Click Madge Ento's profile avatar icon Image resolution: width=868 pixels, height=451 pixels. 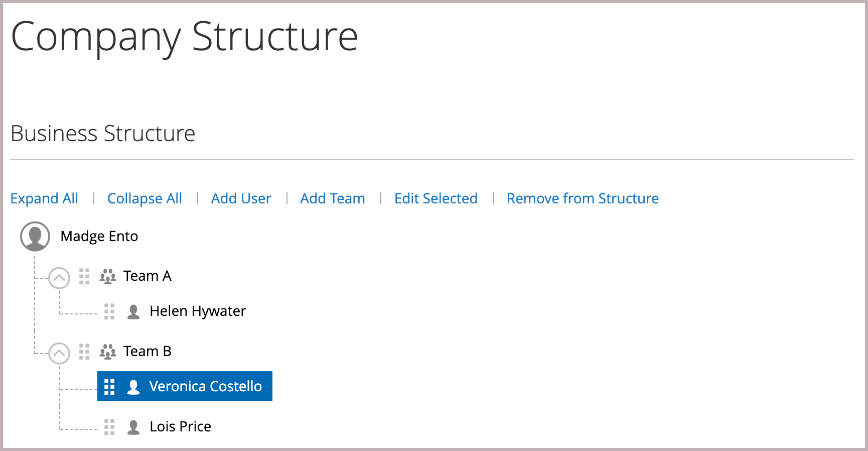pos(35,236)
